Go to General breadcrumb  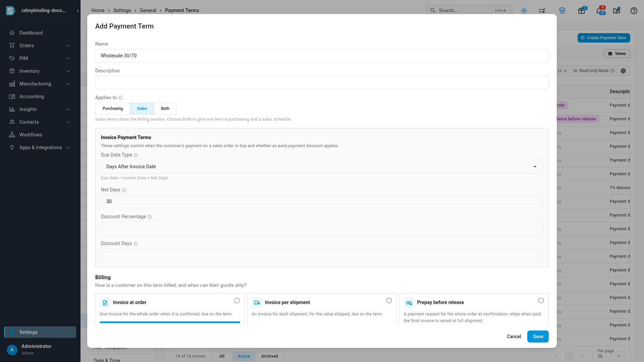[148, 10]
